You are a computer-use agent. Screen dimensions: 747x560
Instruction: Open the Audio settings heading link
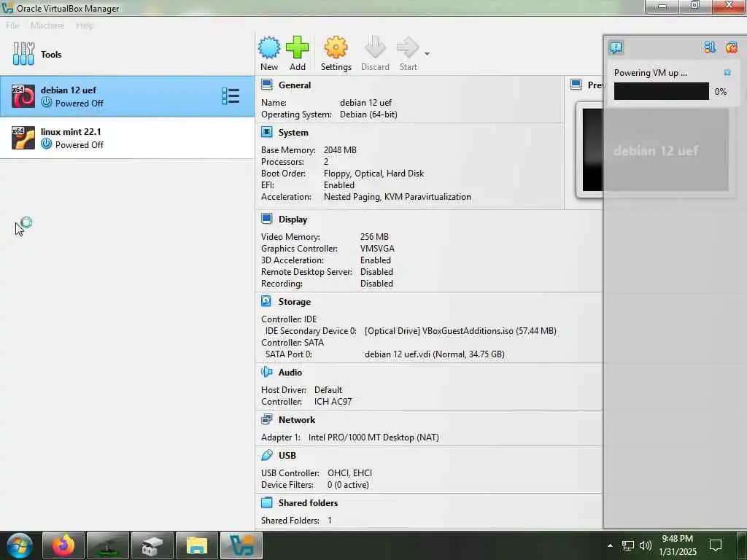tap(290, 373)
